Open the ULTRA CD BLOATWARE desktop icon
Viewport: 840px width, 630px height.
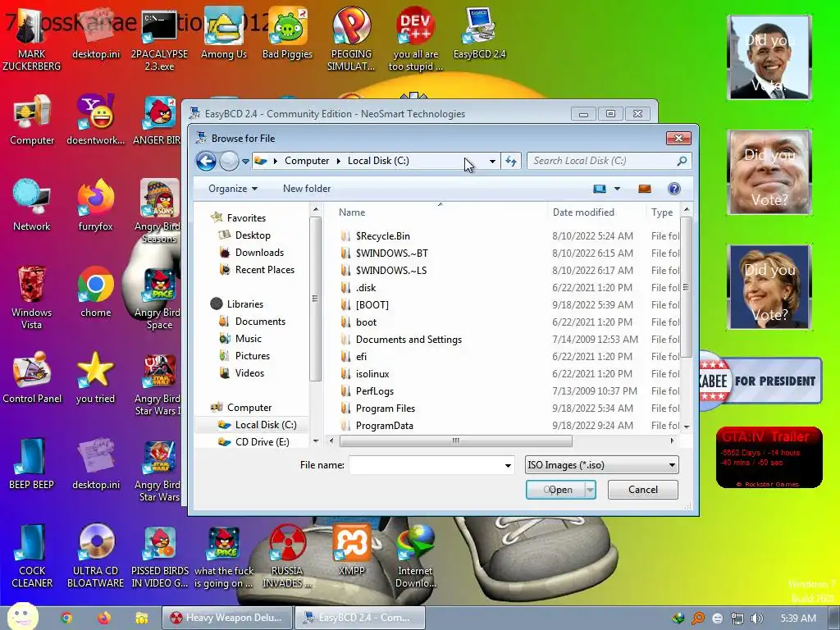[96, 556]
